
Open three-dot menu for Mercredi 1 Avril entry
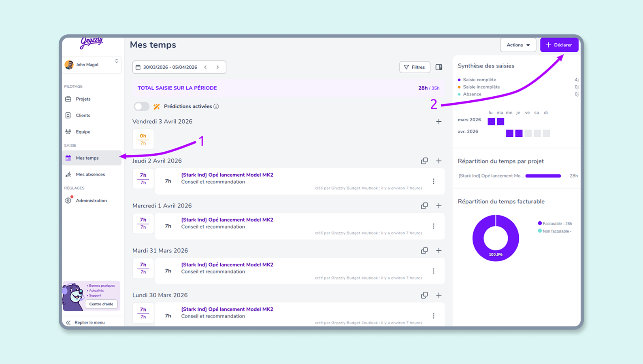tap(433, 226)
